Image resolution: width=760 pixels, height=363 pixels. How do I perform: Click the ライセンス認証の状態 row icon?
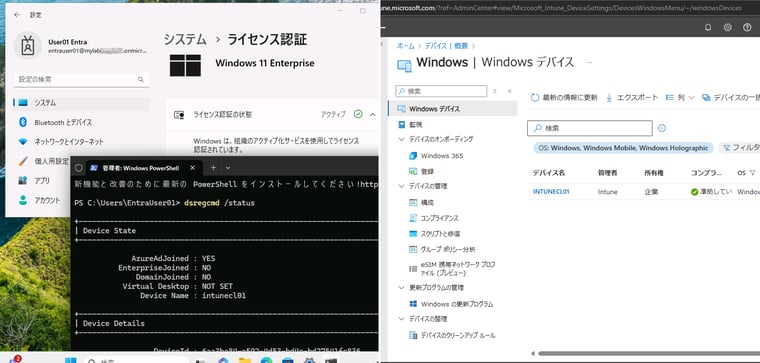point(179,115)
